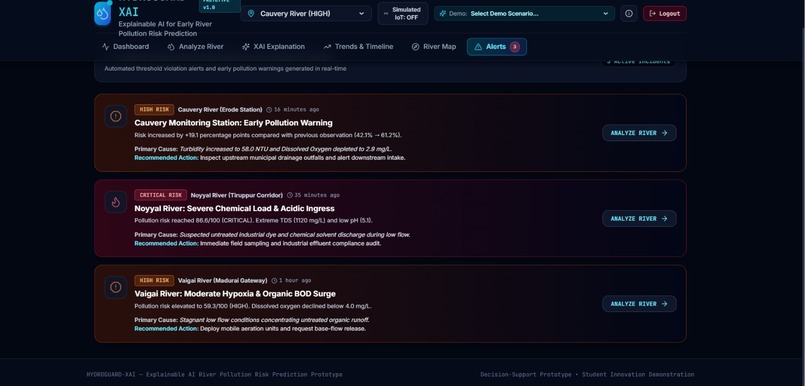The height and width of the screenshot is (386, 806).
Task: Open the Trends & Timeline tab
Action: click(358, 47)
